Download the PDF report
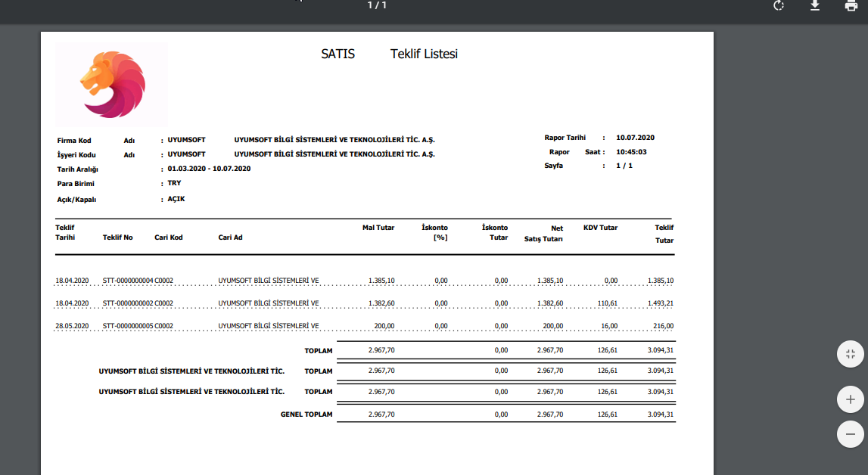868x475 pixels. pos(815,6)
